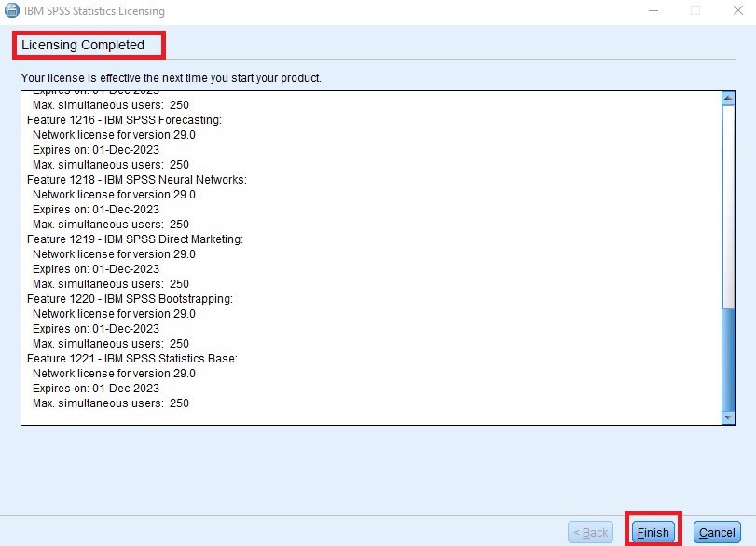
Task: Click 'Network license' line under Neural Networks
Action: point(114,195)
